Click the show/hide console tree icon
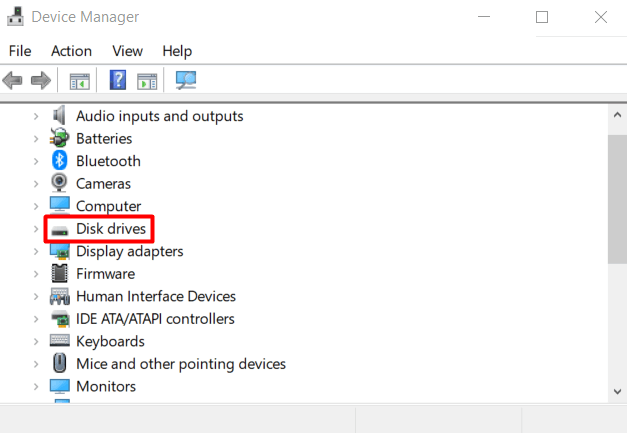Image resolution: width=627 pixels, height=433 pixels. [79, 80]
